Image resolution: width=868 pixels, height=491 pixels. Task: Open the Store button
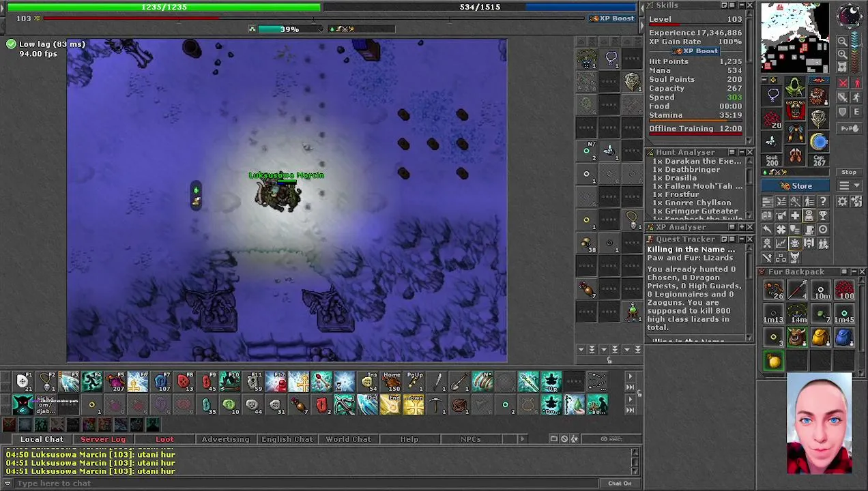point(795,185)
